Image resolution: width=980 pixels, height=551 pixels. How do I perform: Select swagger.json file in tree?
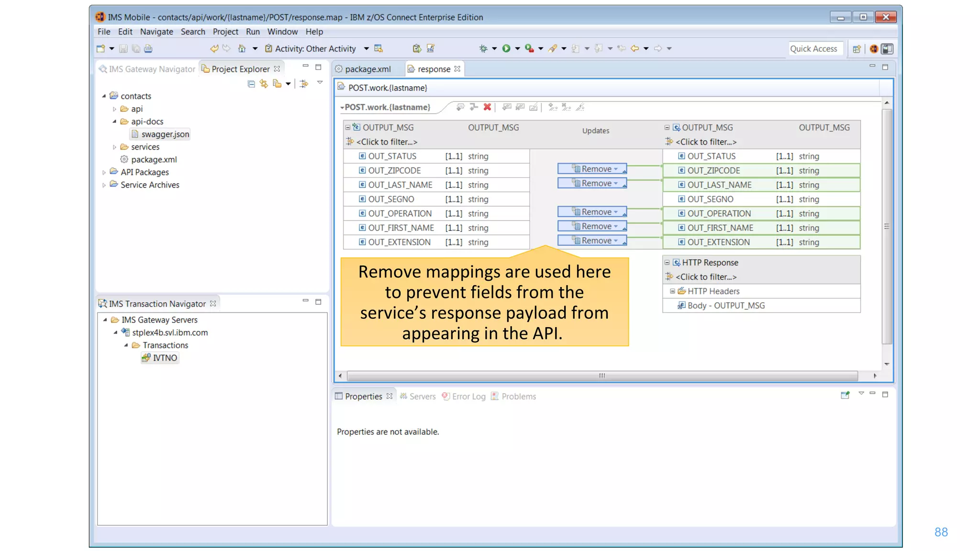160,134
